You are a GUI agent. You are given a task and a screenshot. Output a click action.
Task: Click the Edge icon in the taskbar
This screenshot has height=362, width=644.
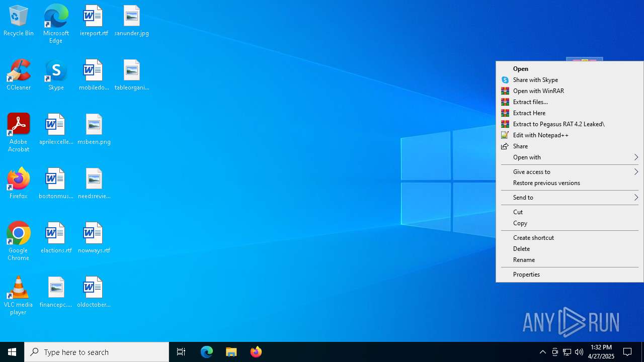pos(207,352)
